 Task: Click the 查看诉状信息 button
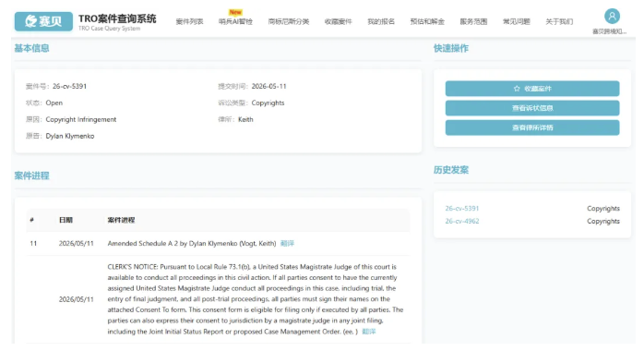[532, 108]
